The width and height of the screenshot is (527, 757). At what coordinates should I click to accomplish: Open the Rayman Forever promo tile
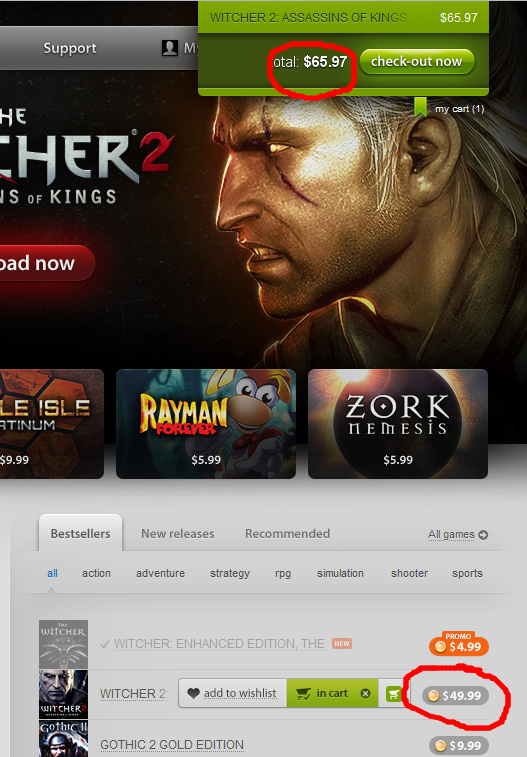tap(206, 424)
